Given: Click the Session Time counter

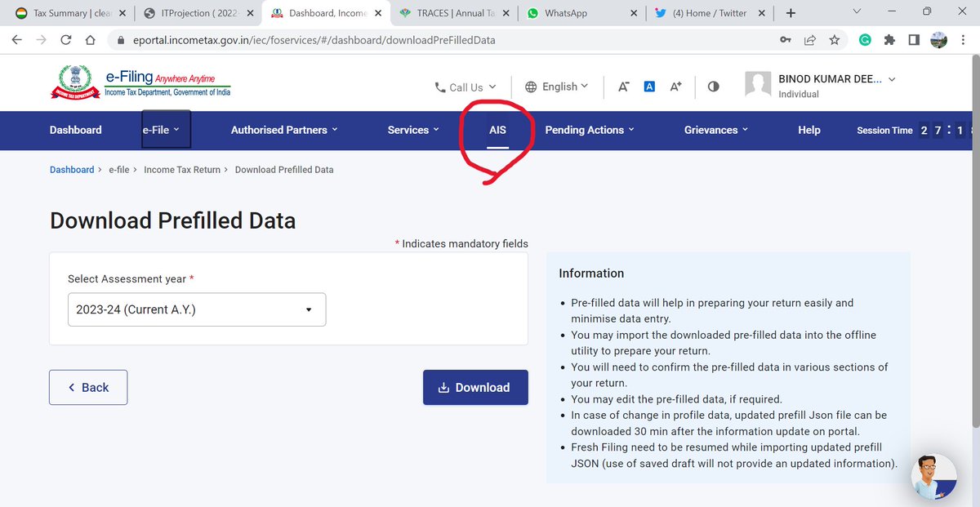Looking at the screenshot, I should [x=915, y=131].
